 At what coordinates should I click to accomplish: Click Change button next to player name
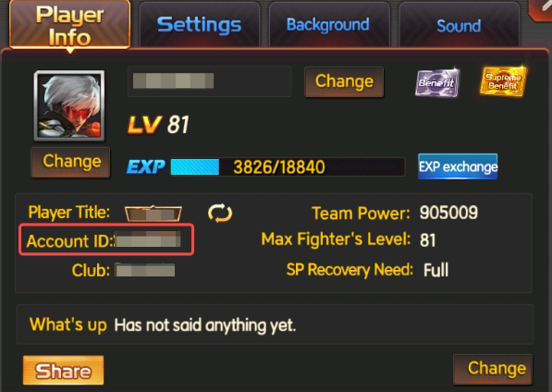344,81
